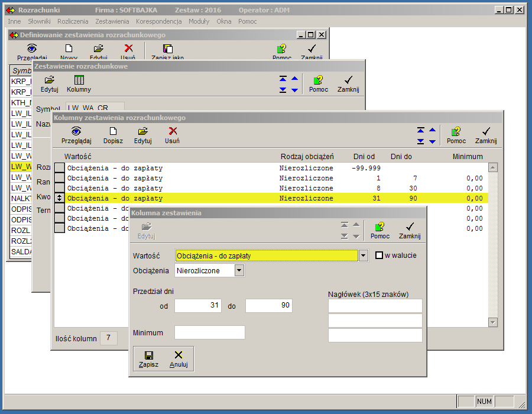Go to next record in Zestawienie rozrachunkowe
The image size is (532, 414).
[x=294, y=90]
